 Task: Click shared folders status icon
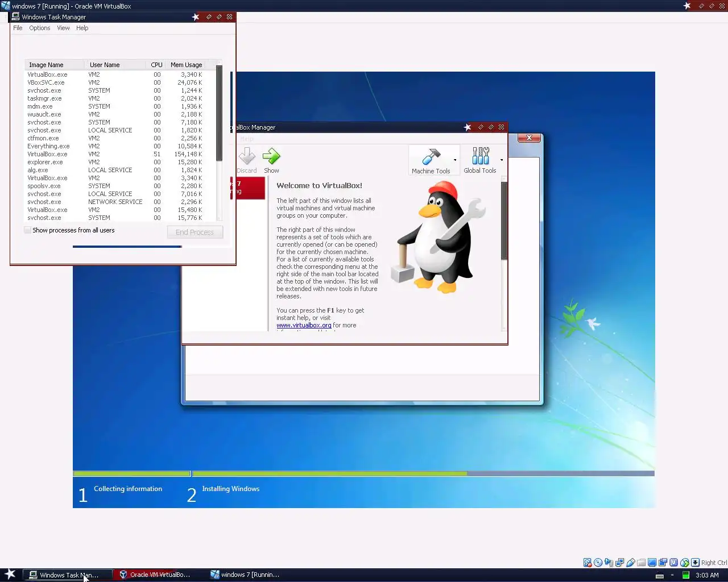click(641, 562)
